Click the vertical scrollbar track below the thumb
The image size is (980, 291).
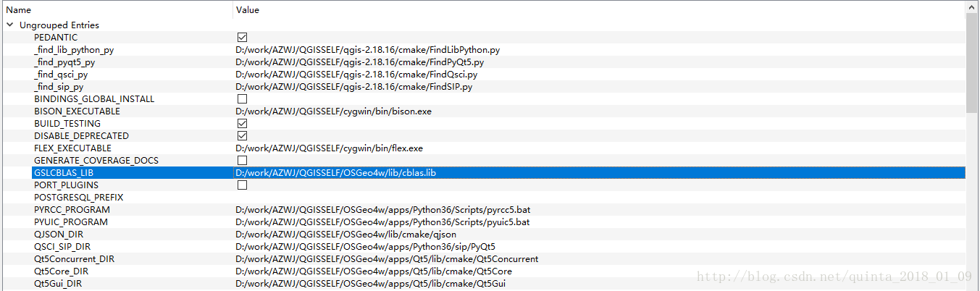973,201
